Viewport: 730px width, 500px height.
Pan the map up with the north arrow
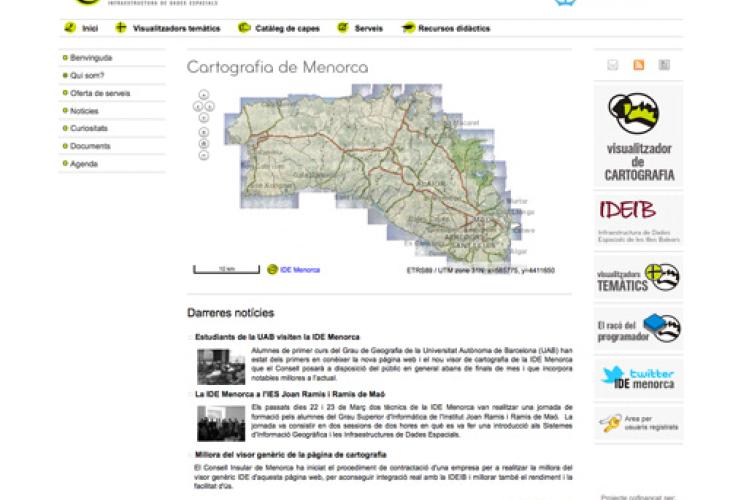coord(204,95)
